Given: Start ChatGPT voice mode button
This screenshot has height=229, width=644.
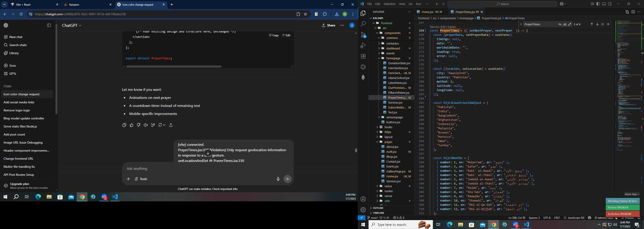Looking at the screenshot, I should (x=288, y=179).
